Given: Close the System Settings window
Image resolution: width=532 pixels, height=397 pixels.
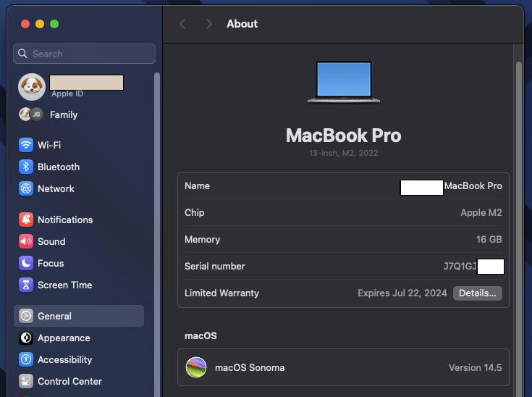Looking at the screenshot, I should pos(25,24).
